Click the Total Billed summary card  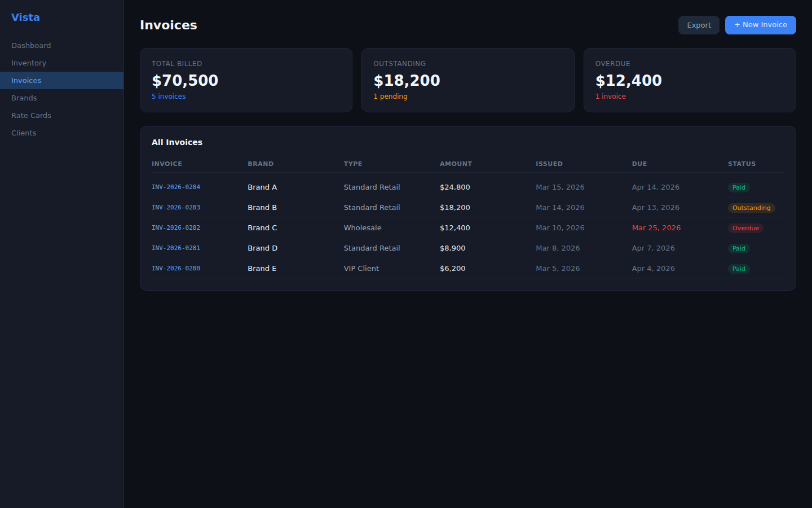tap(246, 80)
